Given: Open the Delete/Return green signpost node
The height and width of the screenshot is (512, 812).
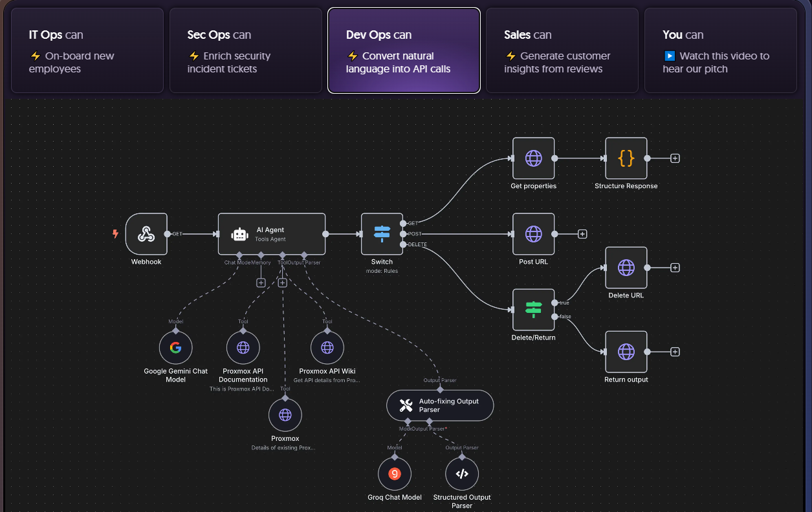Looking at the screenshot, I should tap(533, 310).
